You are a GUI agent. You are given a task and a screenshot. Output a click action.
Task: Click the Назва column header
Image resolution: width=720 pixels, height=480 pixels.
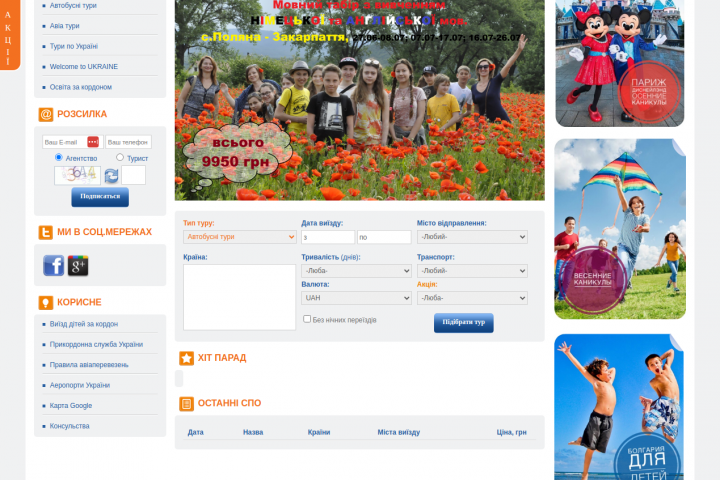pos(253,432)
